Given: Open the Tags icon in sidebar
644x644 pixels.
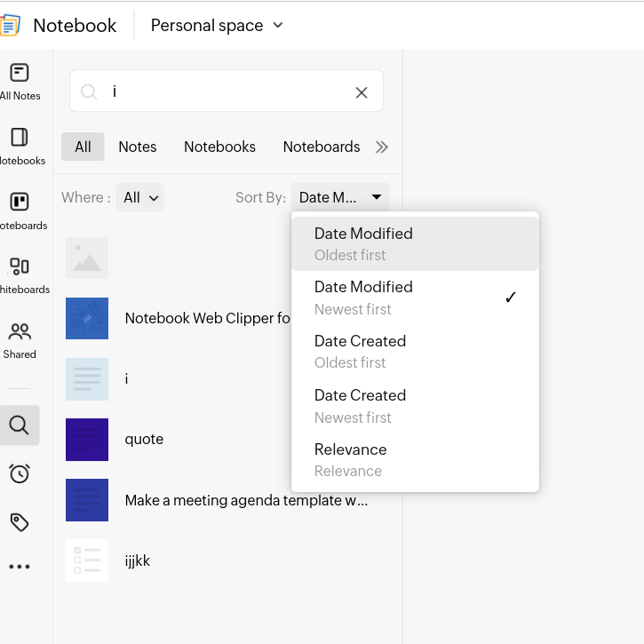Looking at the screenshot, I should click(x=20, y=521).
